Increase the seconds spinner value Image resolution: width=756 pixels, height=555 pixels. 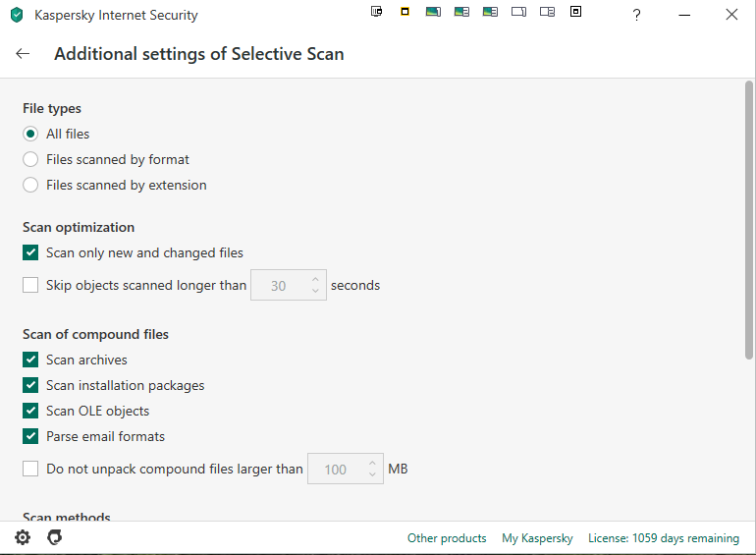click(315, 280)
